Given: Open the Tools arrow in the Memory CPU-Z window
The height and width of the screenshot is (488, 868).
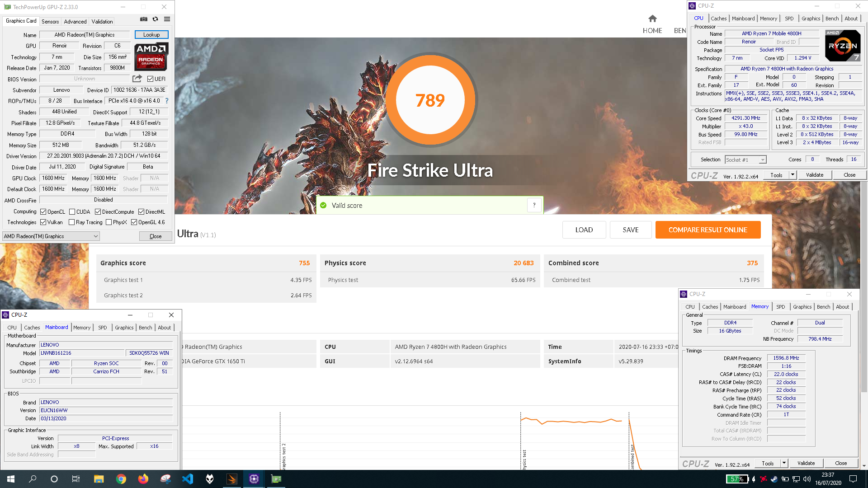Looking at the screenshot, I should (784, 464).
